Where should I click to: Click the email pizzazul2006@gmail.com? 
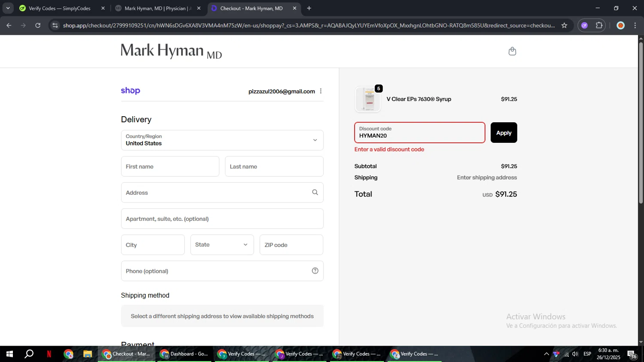[x=282, y=91]
